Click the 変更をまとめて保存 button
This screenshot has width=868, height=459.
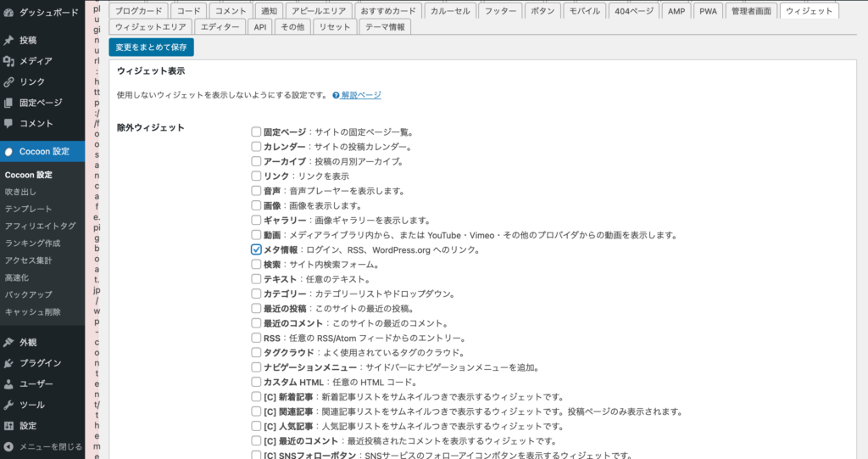[152, 48]
